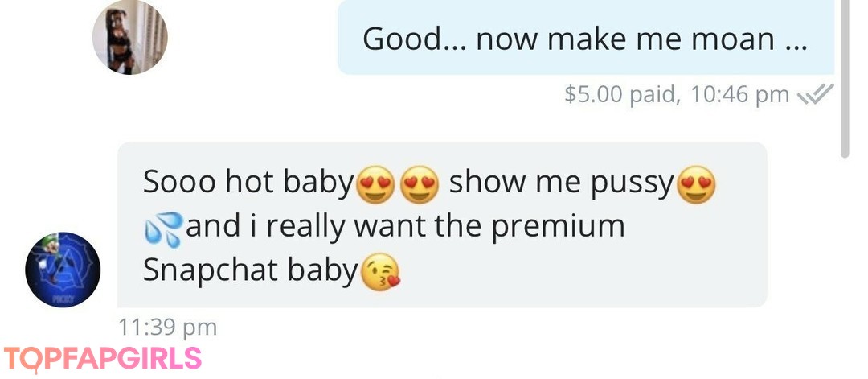Select the gray received message bubble

click(442, 225)
